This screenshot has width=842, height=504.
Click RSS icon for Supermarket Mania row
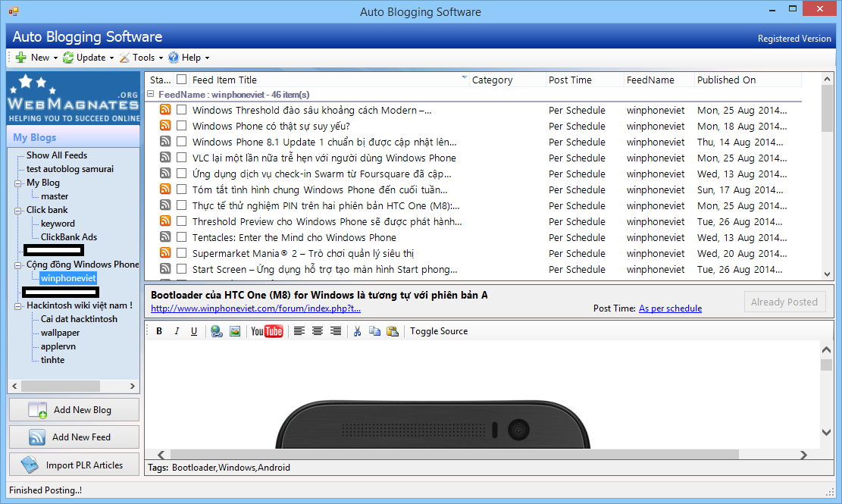[165, 252]
